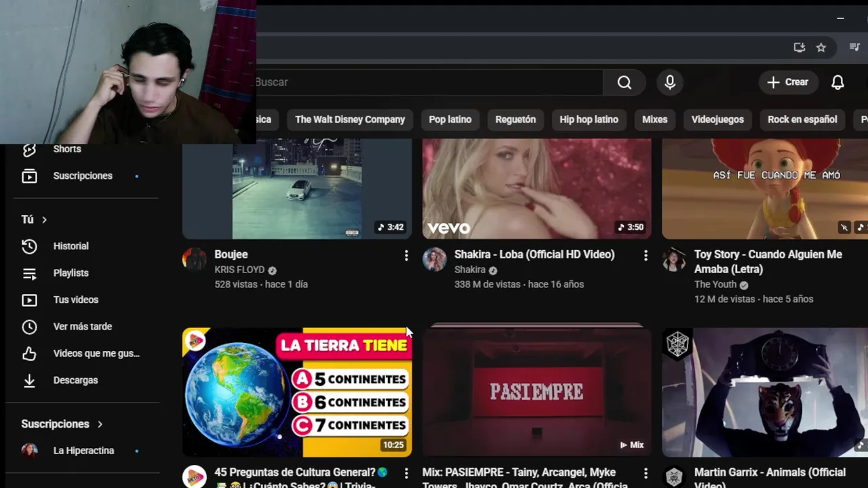Viewport: 868px width, 488px height.
Task: Play Toy Story Cuando Alguien thumbnail
Action: click(x=765, y=189)
